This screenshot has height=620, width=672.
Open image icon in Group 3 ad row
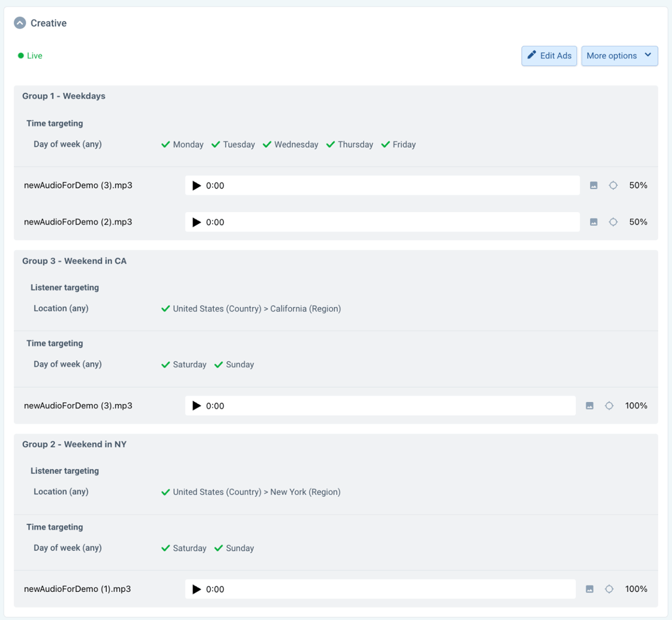(590, 406)
